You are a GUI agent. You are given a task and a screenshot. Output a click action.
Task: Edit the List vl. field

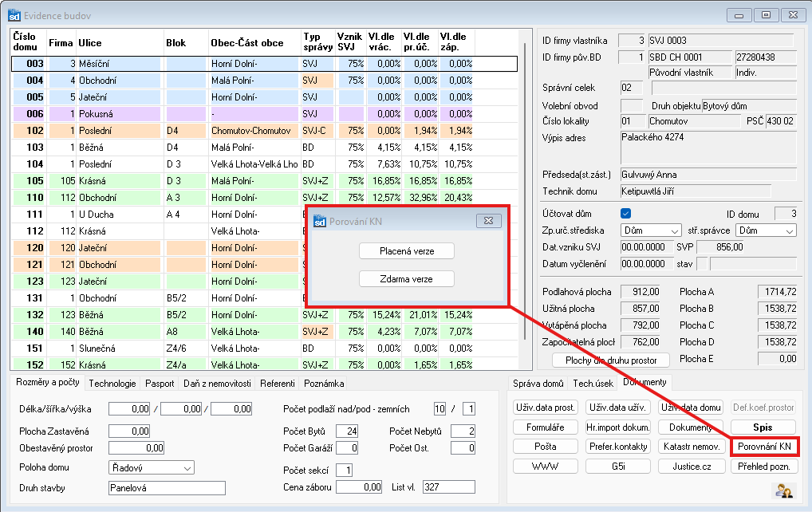[x=448, y=487]
